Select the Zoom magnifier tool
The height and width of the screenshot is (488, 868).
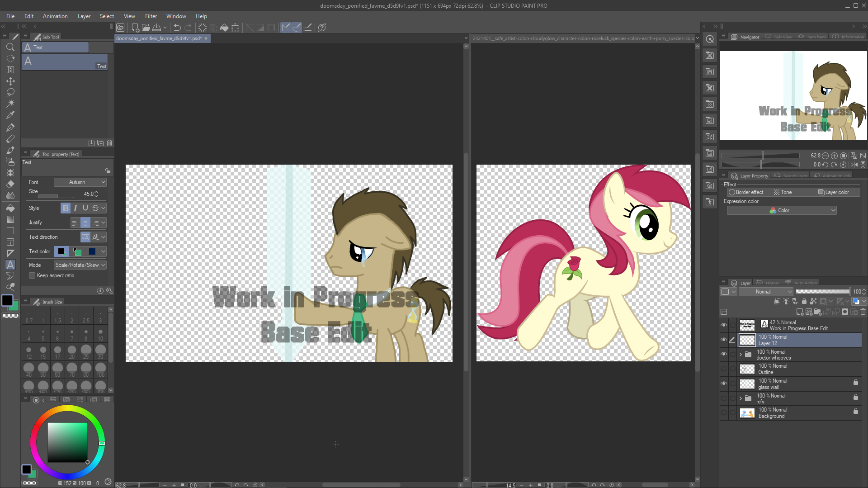click(10, 47)
